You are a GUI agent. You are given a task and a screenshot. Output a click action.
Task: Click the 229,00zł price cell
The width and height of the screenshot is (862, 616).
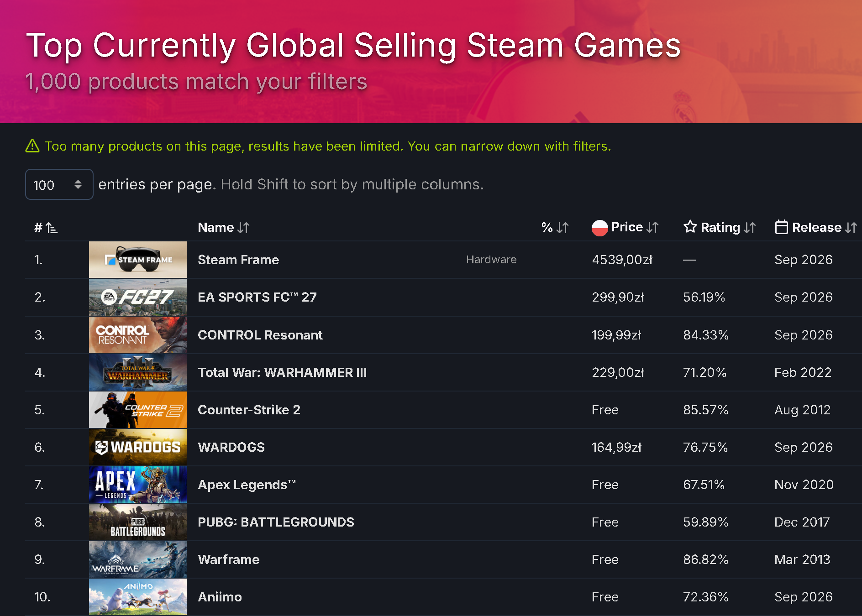618,372
